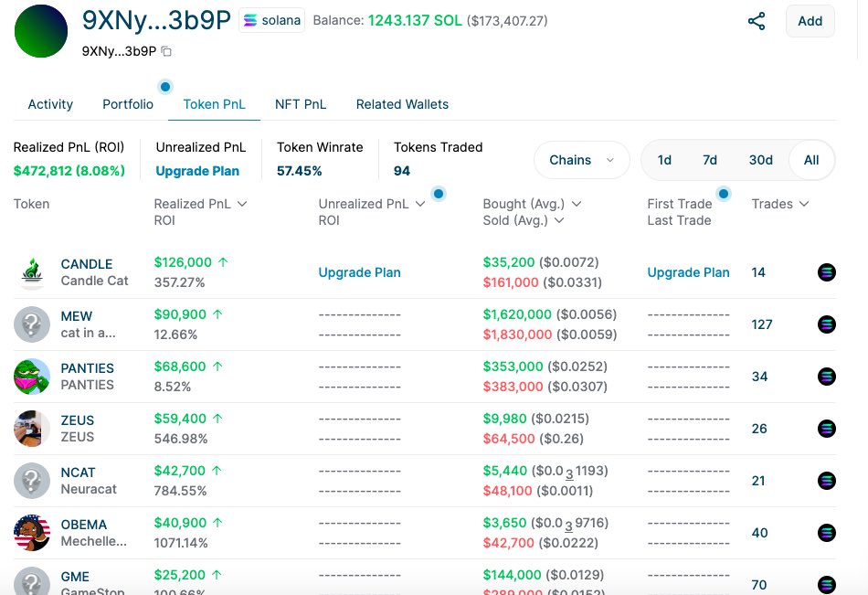The image size is (868, 595).
Task: Click the Solana chain badge
Action: (271, 20)
